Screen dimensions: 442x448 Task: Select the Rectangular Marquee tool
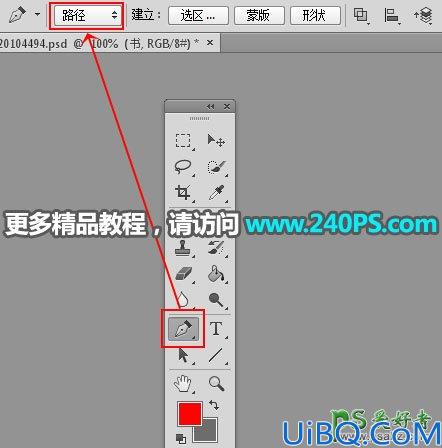pos(183,141)
